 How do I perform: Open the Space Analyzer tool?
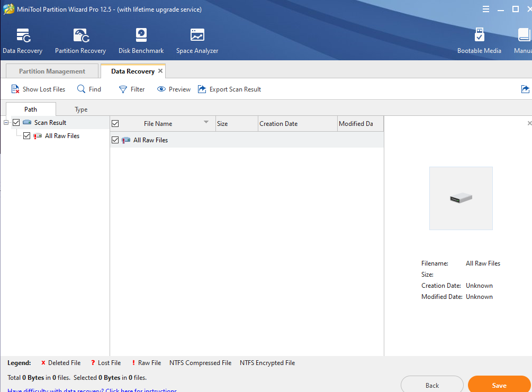pyautogui.click(x=197, y=41)
